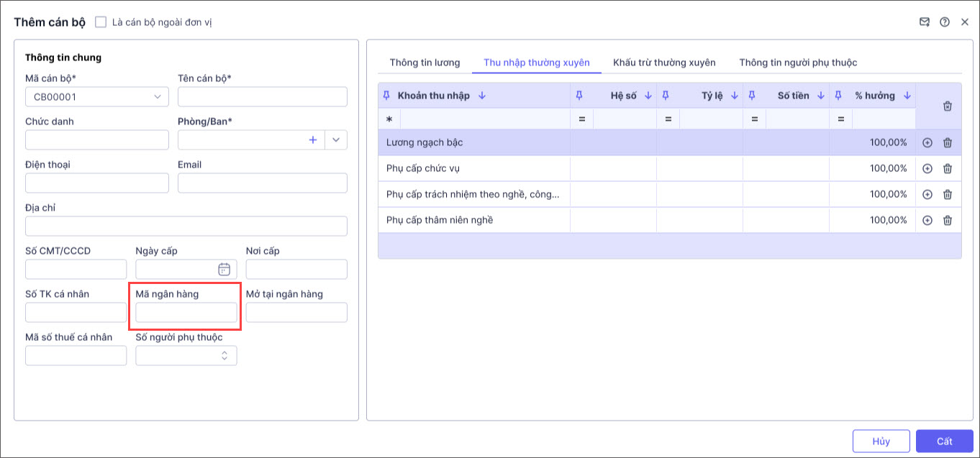The image size is (980, 458).
Task: Click the Mã ngân hàng input field
Action: point(186,313)
